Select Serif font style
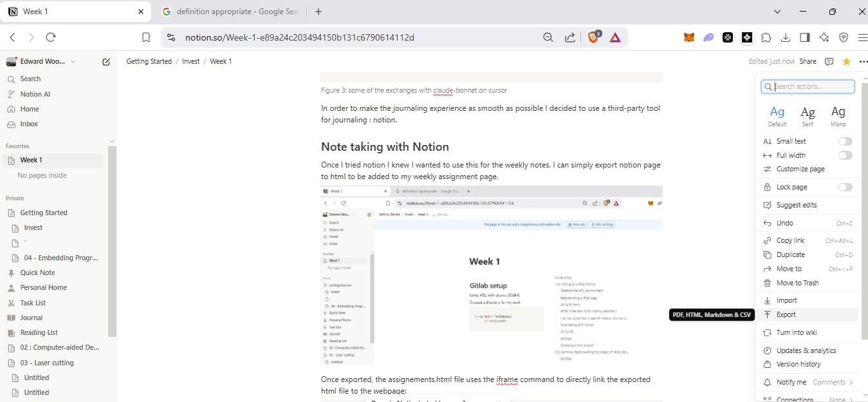This screenshot has height=402, width=868. click(x=808, y=116)
